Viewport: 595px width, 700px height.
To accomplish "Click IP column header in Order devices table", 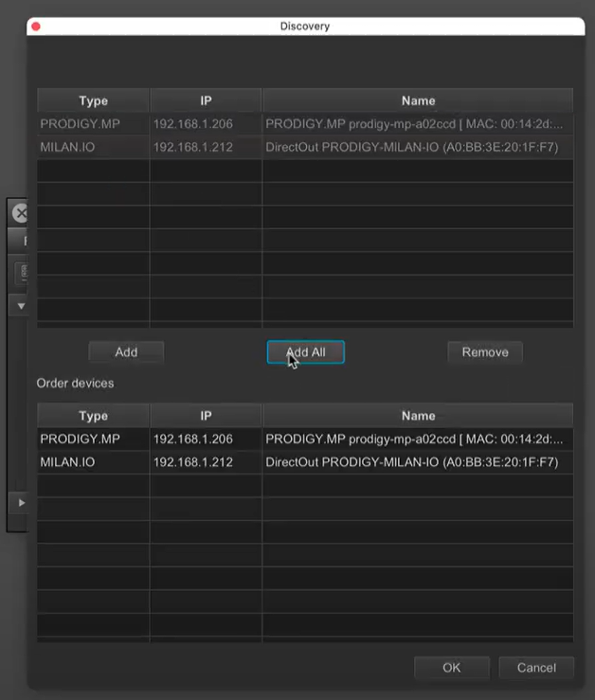I will [x=206, y=416].
